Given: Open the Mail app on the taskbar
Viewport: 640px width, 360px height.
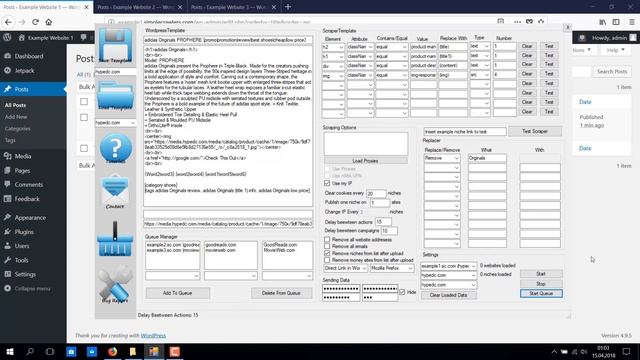Looking at the screenshot, I should tap(92, 351).
